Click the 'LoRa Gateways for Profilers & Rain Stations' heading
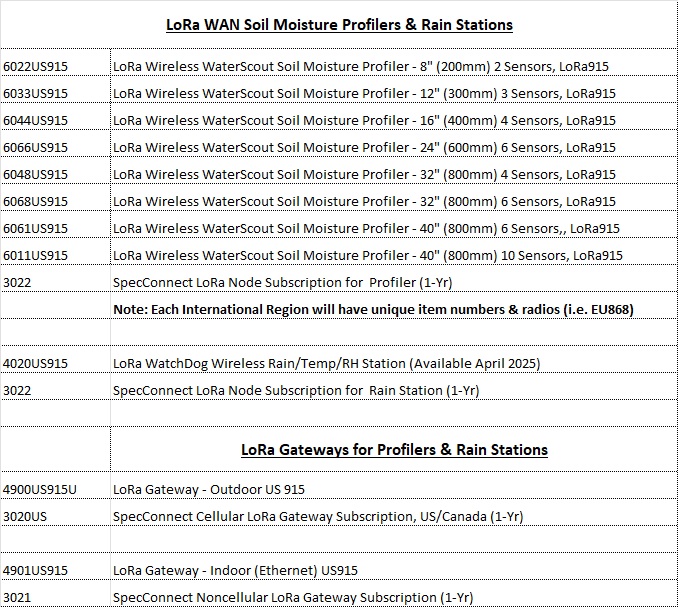The height and width of the screenshot is (607, 678). (x=394, y=450)
